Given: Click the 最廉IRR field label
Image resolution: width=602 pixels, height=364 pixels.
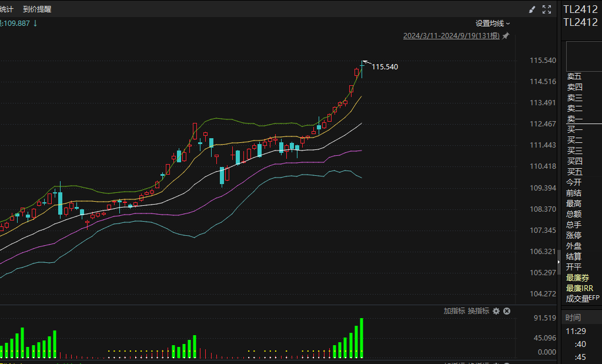Looking at the screenshot, I should [x=579, y=288].
